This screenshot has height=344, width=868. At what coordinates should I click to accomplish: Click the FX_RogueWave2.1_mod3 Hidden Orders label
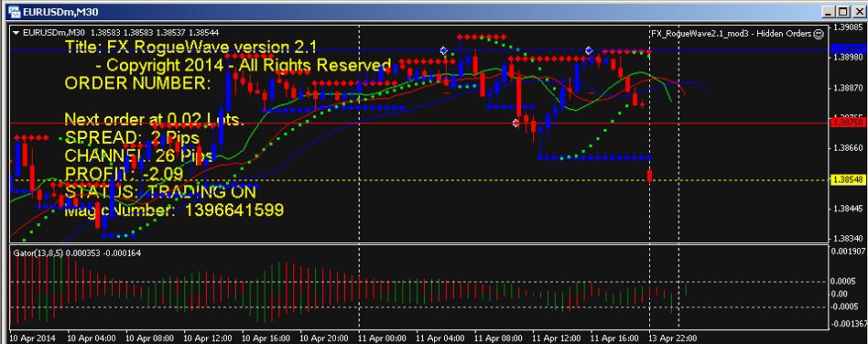coord(732,34)
